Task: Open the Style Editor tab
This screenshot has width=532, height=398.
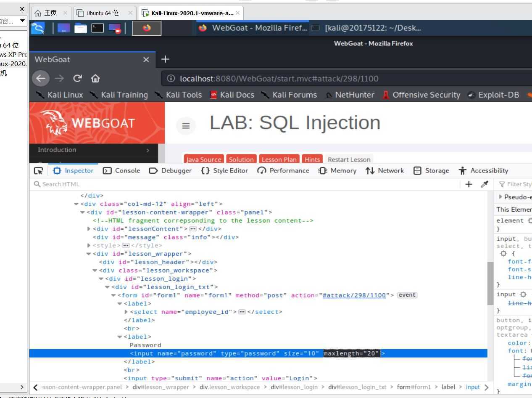Action: 224,170
